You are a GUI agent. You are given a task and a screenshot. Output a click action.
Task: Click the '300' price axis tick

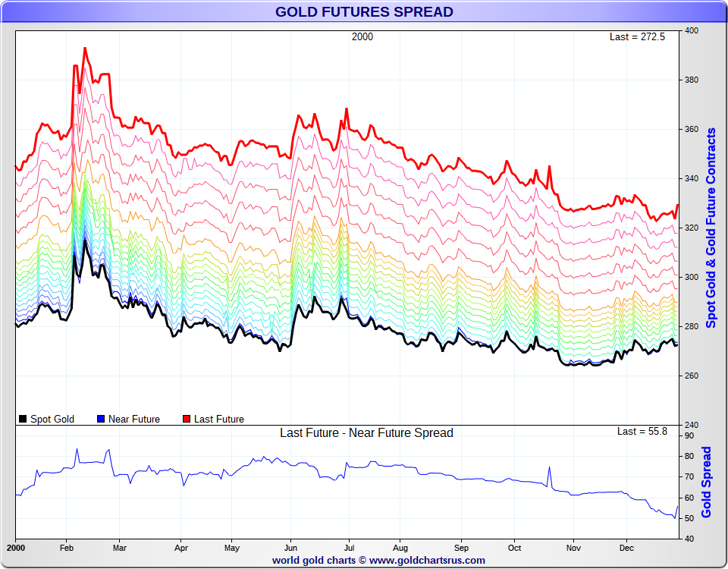click(x=692, y=277)
